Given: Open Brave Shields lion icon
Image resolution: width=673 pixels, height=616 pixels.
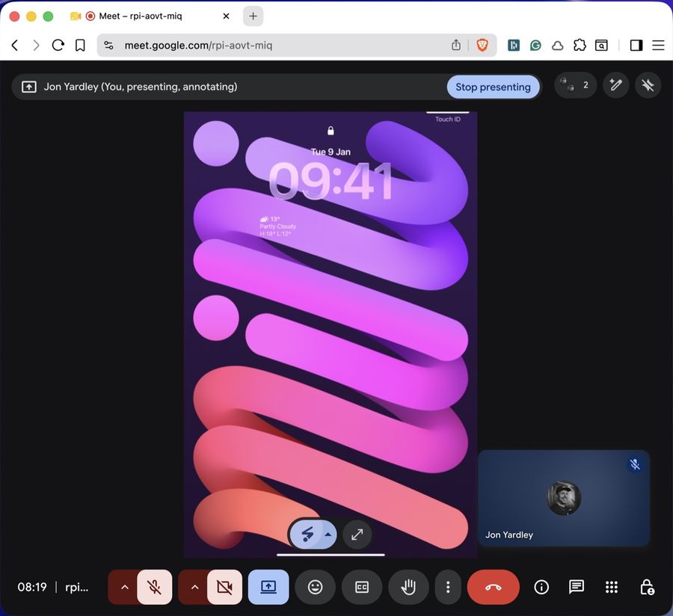Looking at the screenshot, I should 482,45.
